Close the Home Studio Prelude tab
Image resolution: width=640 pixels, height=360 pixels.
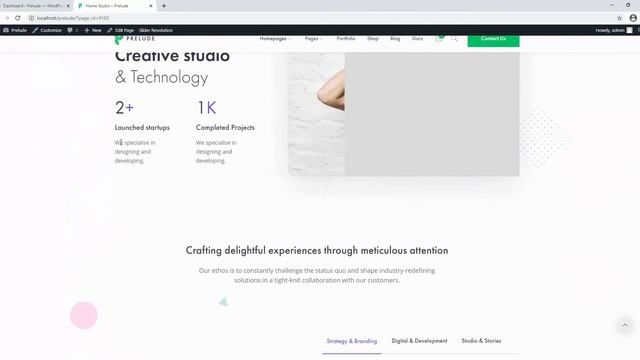pyautogui.click(x=151, y=6)
